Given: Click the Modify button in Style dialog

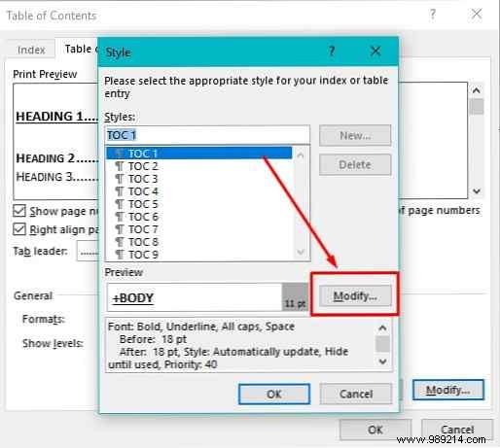Looking at the screenshot, I should click(355, 295).
